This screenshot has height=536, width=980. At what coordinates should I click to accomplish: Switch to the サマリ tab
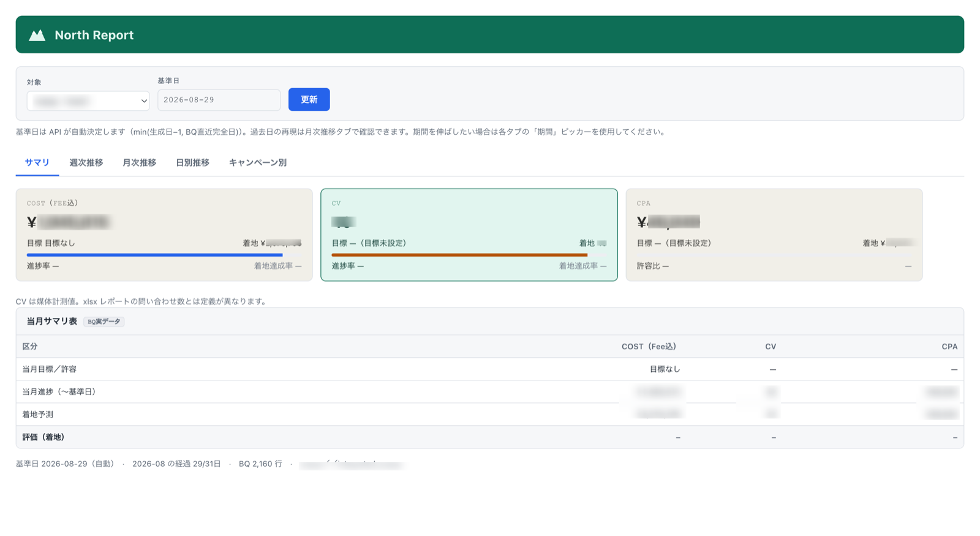(37, 163)
